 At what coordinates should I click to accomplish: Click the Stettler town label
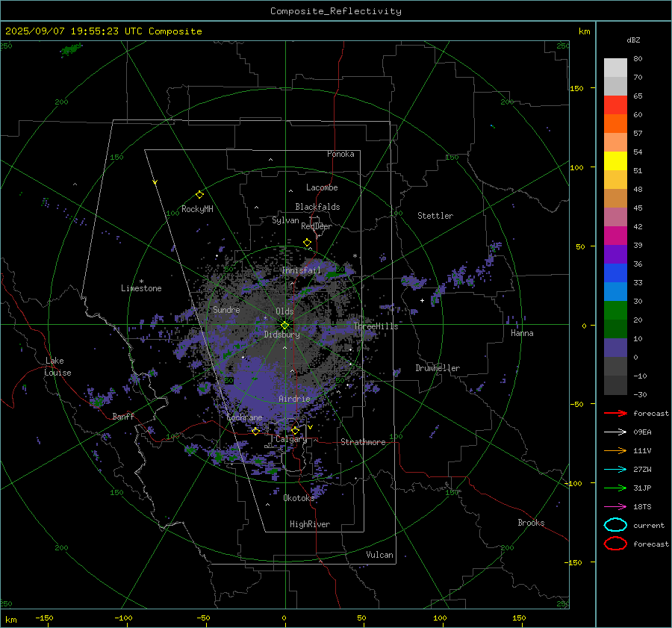pos(435,216)
